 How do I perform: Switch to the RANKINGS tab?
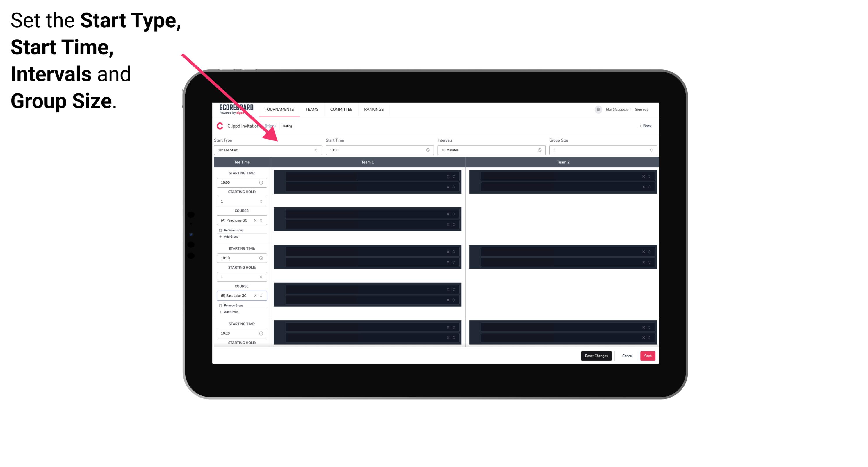point(374,109)
